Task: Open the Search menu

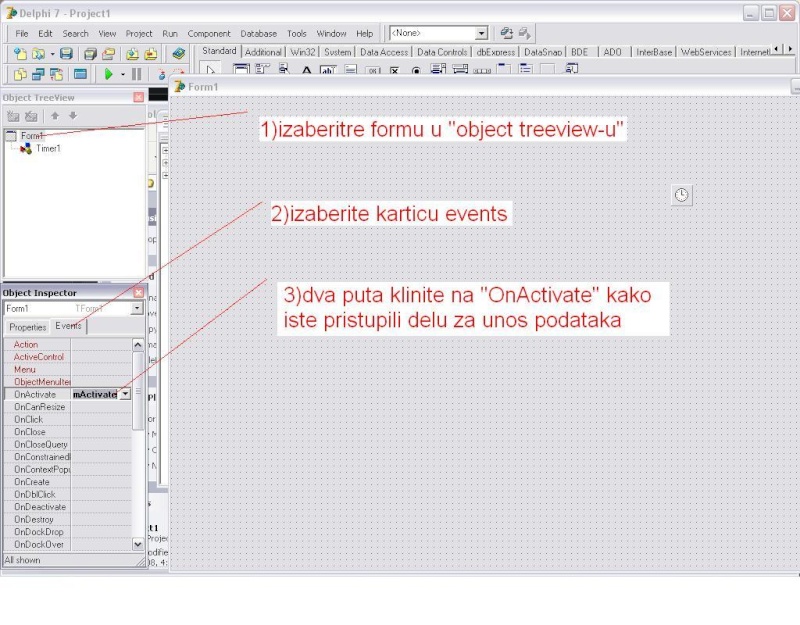Action: coord(75,34)
